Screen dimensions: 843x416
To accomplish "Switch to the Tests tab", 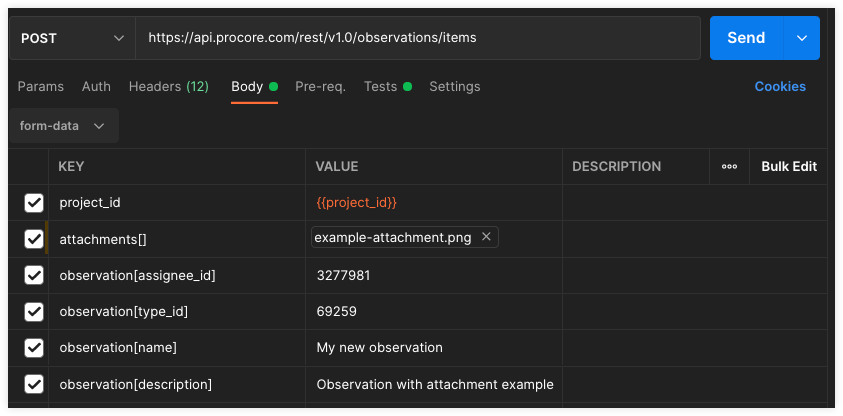I will point(388,87).
